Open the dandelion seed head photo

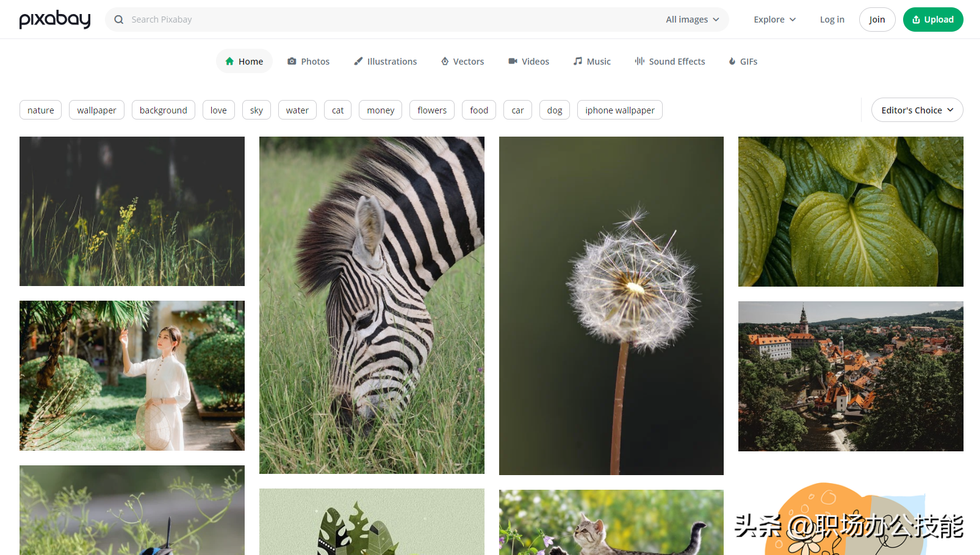coord(611,306)
